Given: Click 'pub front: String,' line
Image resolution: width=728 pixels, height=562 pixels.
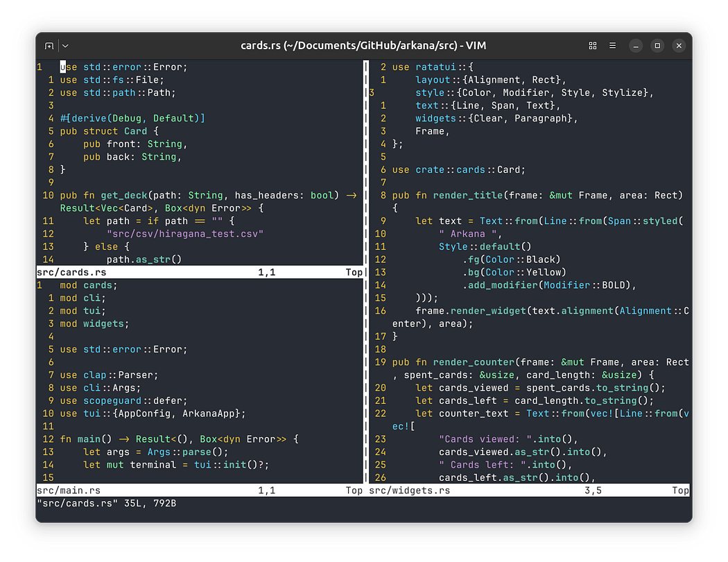Looking at the screenshot, I should click(135, 144).
